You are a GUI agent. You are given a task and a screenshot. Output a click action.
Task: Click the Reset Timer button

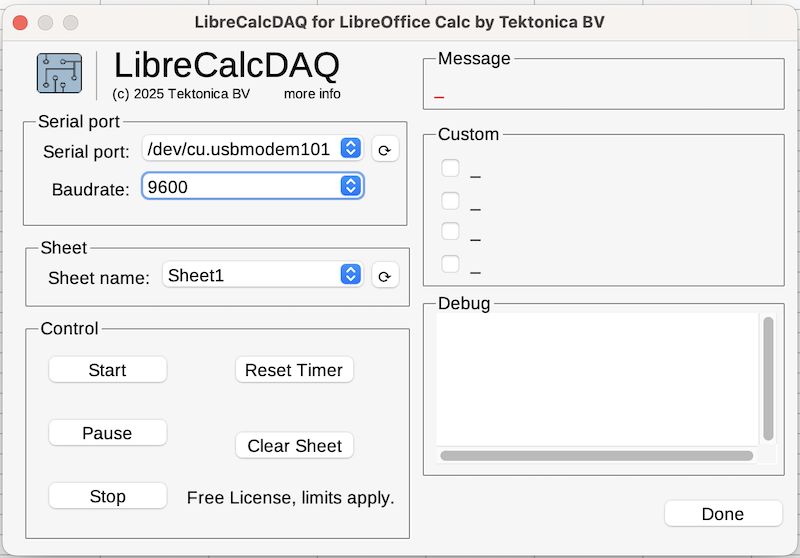[x=294, y=370]
